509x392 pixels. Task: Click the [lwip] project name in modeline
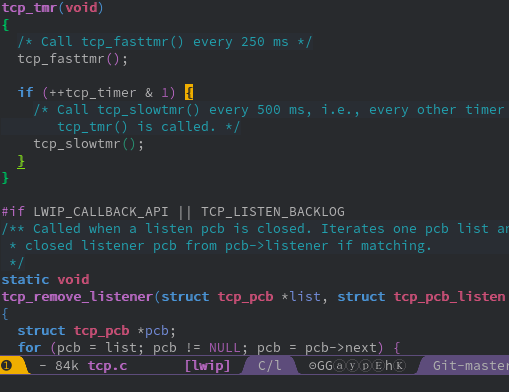click(x=207, y=366)
